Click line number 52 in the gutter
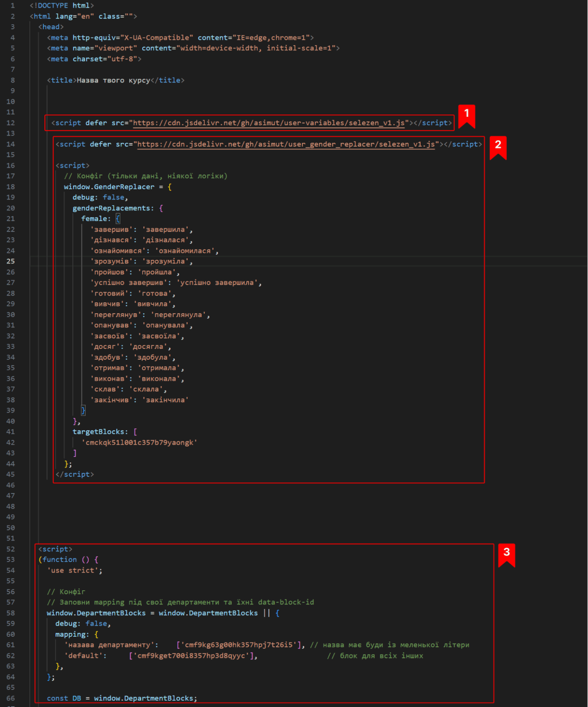This screenshot has width=588, height=707. [x=11, y=549]
